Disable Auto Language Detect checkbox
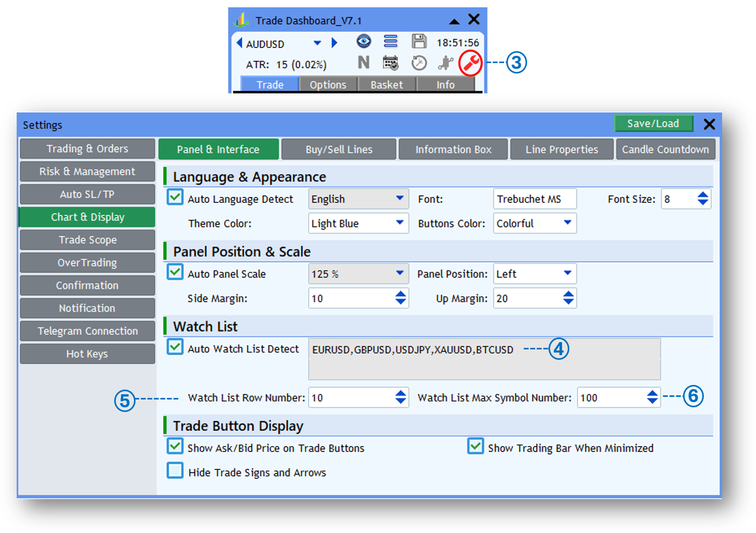The height and width of the screenshot is (533, 756). coord(175,197)
